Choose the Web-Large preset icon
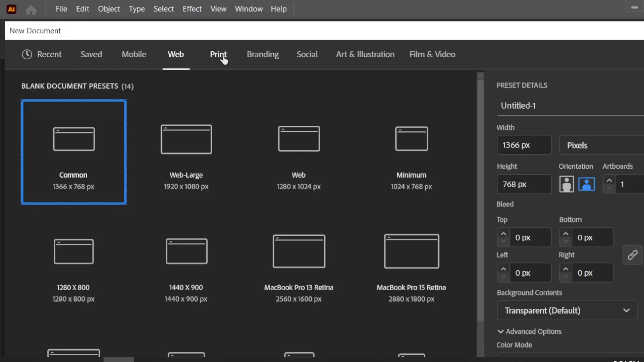This screenshot has width=644, height=362. (186, 139)
